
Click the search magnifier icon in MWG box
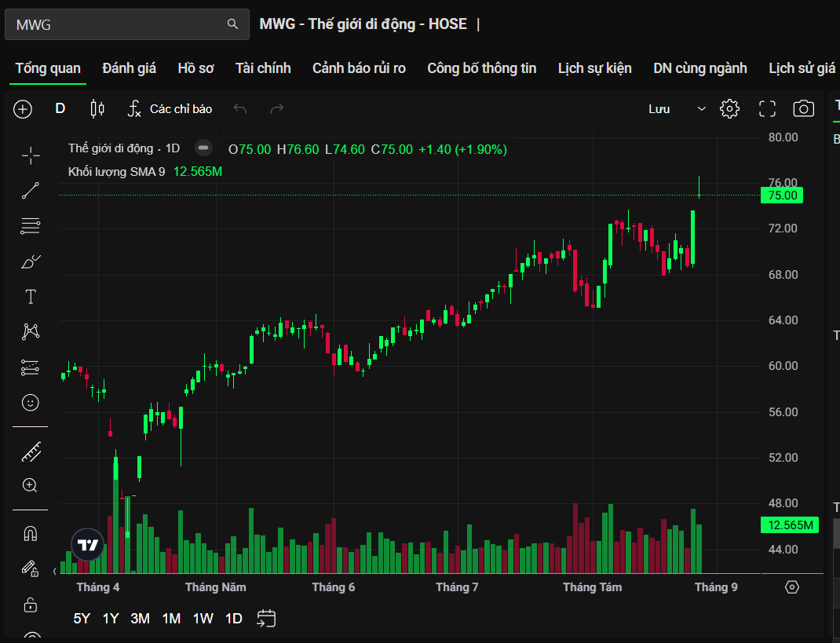click(x=232, y=24)
